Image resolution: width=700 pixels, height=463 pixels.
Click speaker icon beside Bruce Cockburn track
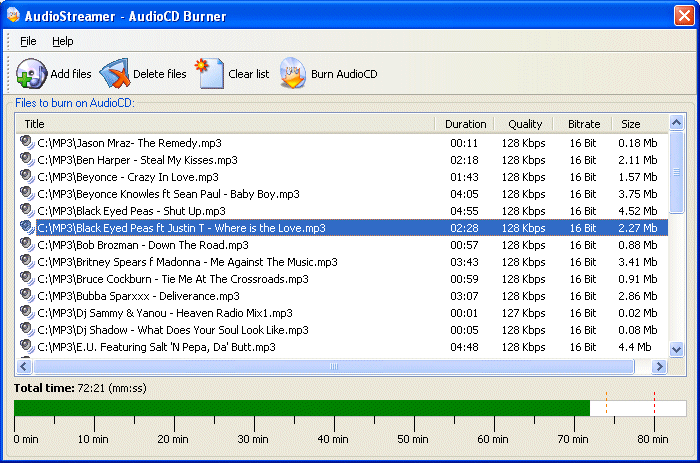(x=27, y=279)
